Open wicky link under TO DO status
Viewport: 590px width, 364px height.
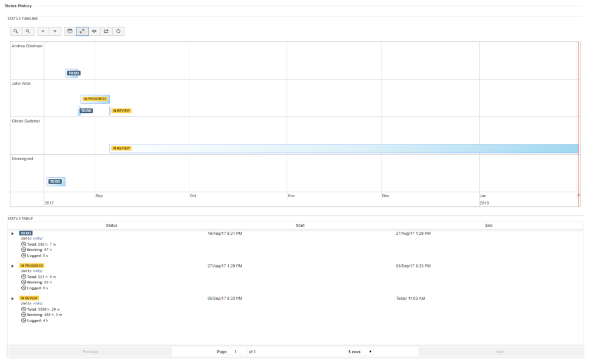click(x=38, y=238)
